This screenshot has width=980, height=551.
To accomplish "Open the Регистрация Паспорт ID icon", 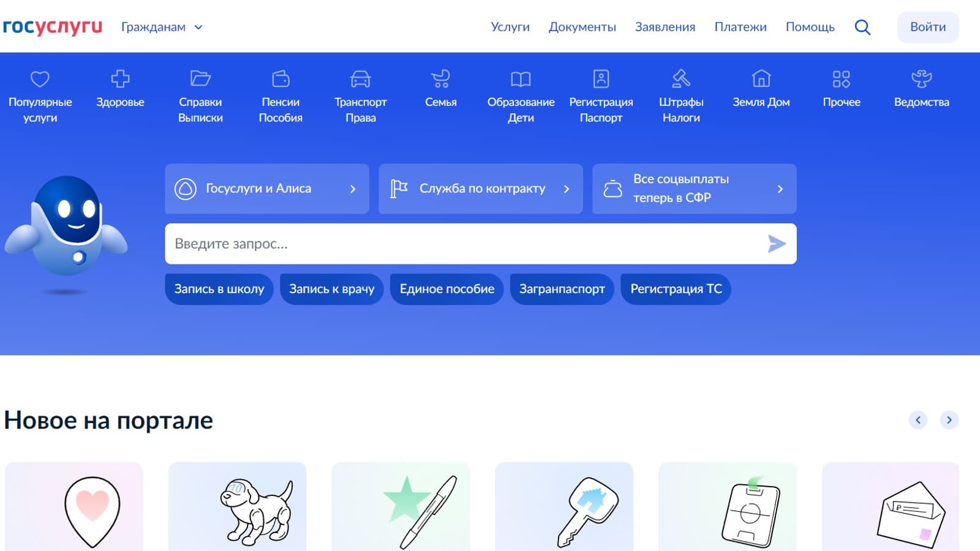I will click(x=601, y=79).
